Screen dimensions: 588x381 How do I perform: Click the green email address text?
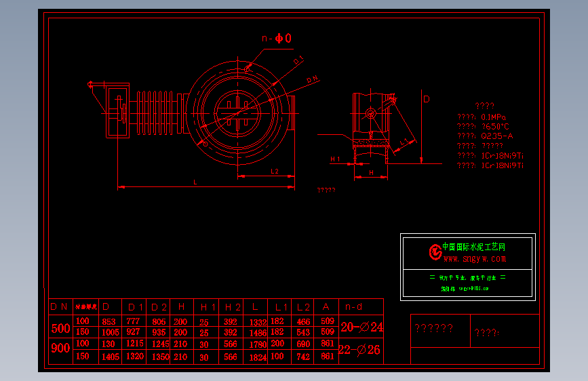[473, 289]
